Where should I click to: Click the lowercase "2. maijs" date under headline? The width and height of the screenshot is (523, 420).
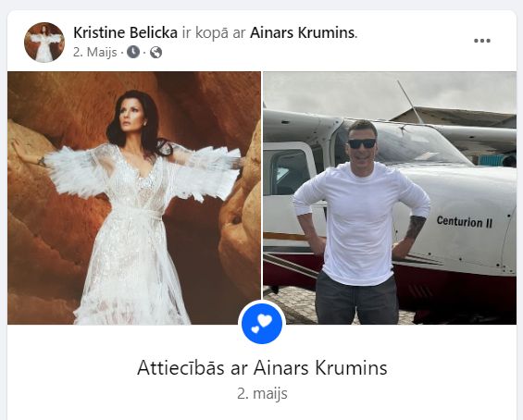(262, 393)
